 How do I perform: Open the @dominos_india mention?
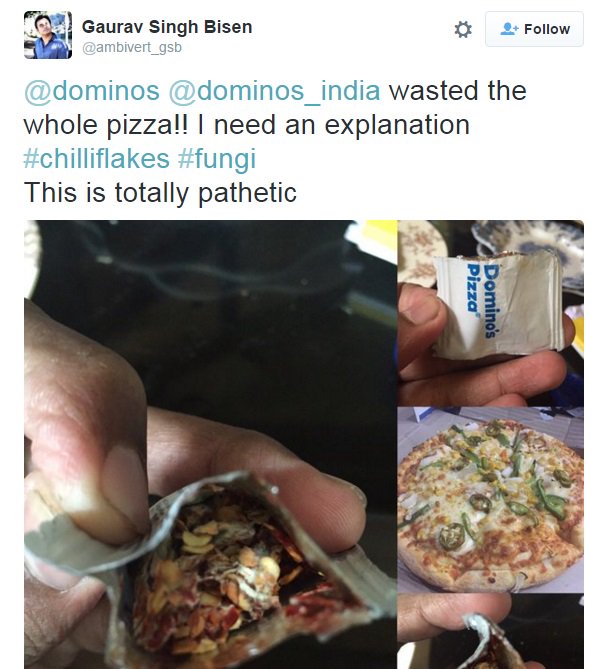274,91
